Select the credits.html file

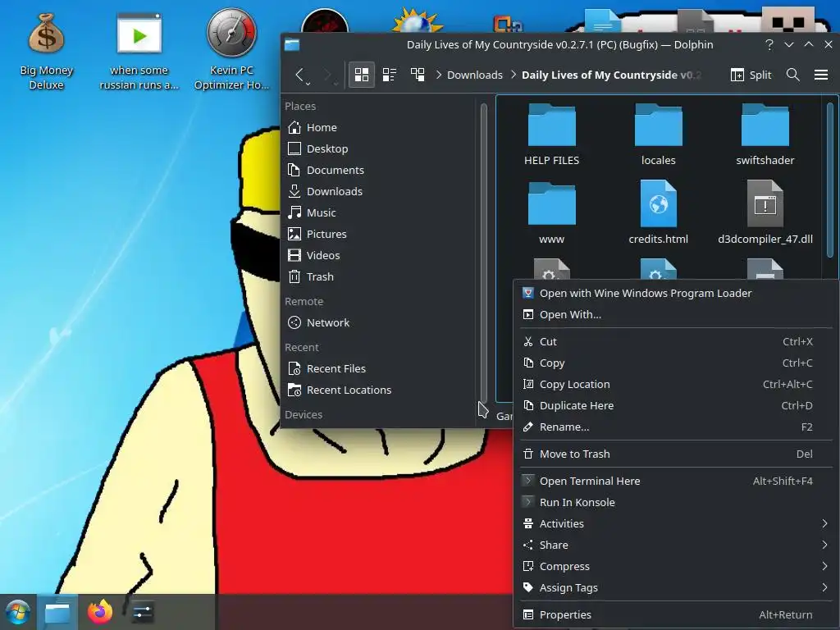659,213
